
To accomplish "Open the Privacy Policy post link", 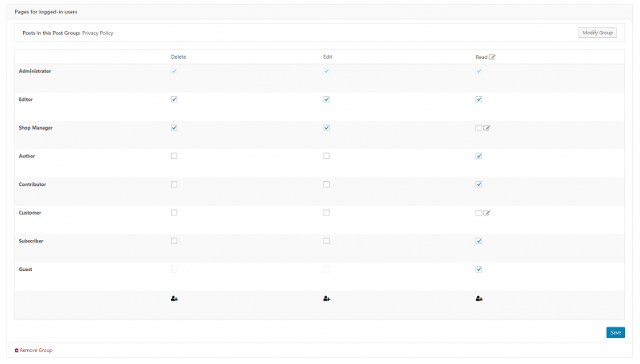I will [x=98, y=33].
